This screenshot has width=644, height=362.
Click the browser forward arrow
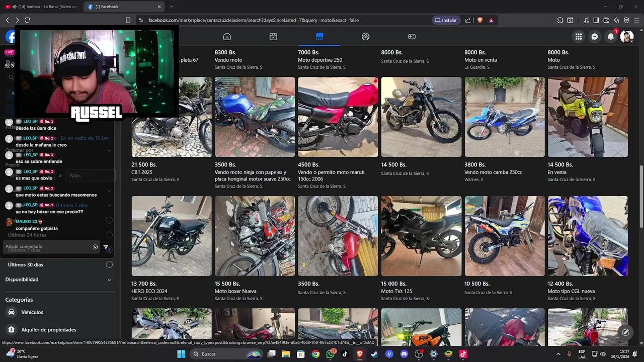coord(17,20)
